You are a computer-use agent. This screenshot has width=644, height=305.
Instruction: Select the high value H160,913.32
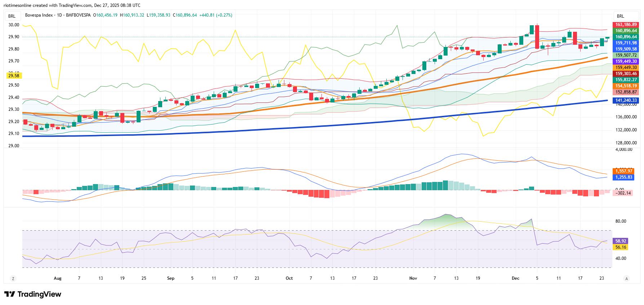coord(132,15)
